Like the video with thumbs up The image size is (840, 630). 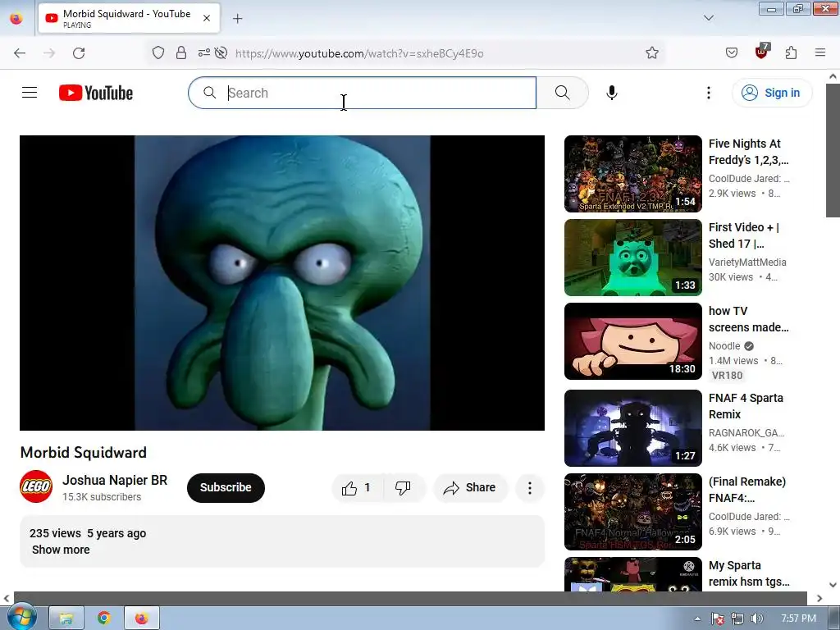click(357, 487)
